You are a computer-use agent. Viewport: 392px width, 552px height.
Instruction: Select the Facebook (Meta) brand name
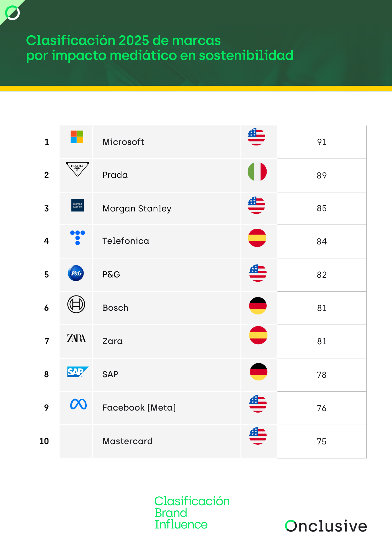[139, 408]
